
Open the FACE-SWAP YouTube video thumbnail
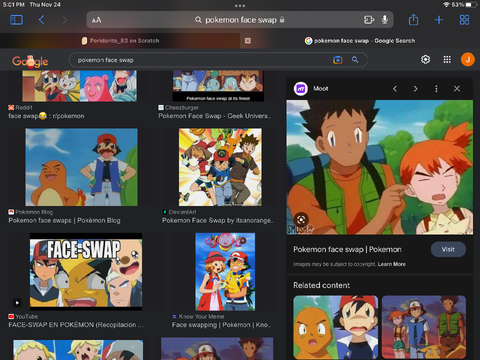tap(86, 272)
